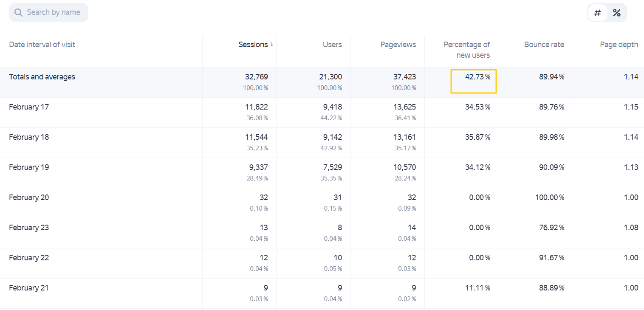
Task: Select the February 17 row
Action: 322,113
